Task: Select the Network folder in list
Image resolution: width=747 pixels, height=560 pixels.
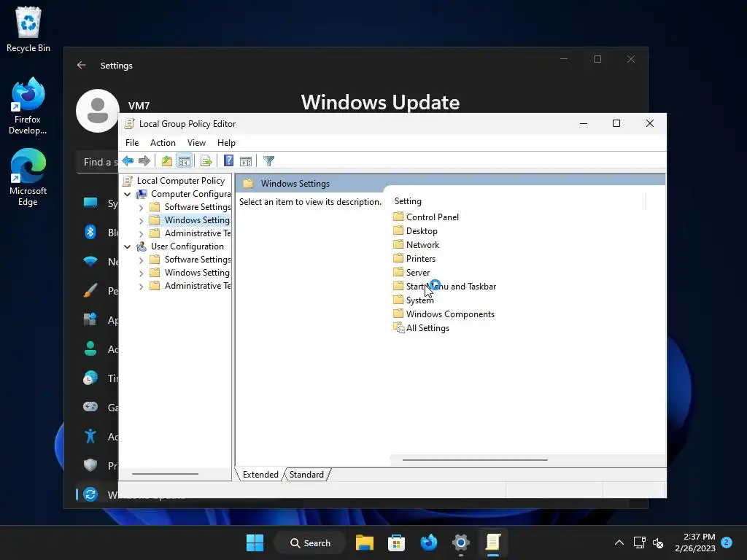Action: pos(417,245)
